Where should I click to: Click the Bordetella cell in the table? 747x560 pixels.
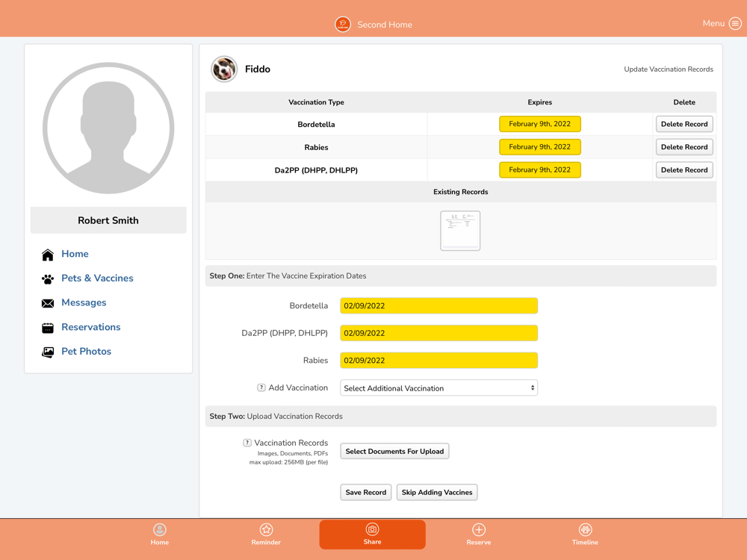click(x=316, y=124)
